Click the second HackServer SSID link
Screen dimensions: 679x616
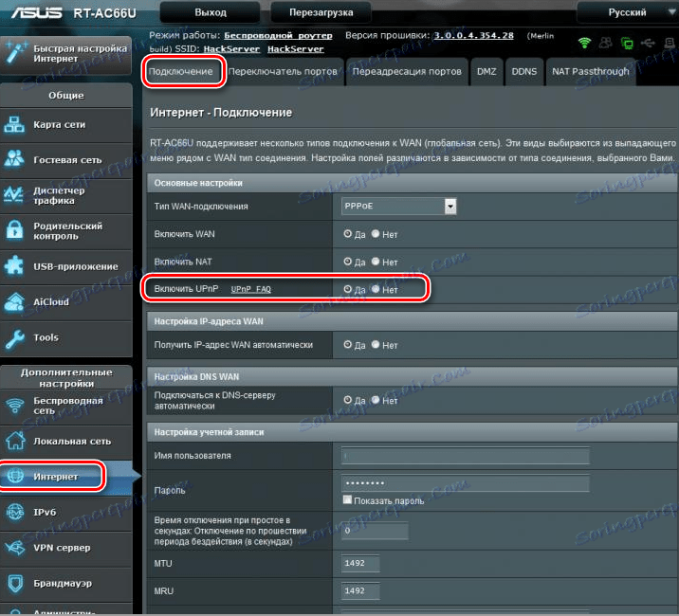295,49
